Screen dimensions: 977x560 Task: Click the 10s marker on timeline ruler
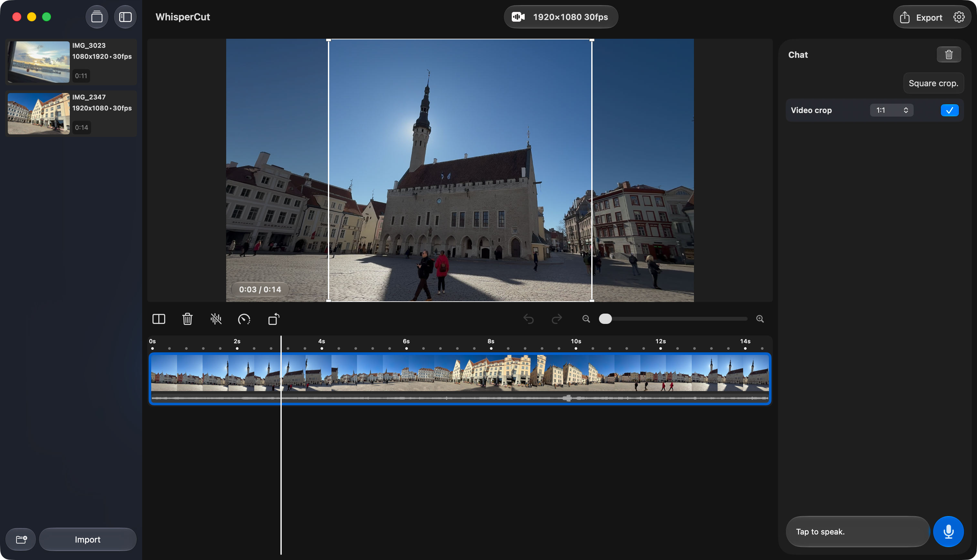click(576, 341)
